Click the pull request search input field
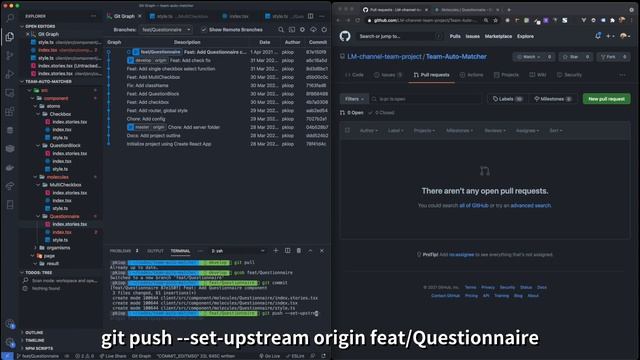 pyautogui.click(x=426, y=99)
